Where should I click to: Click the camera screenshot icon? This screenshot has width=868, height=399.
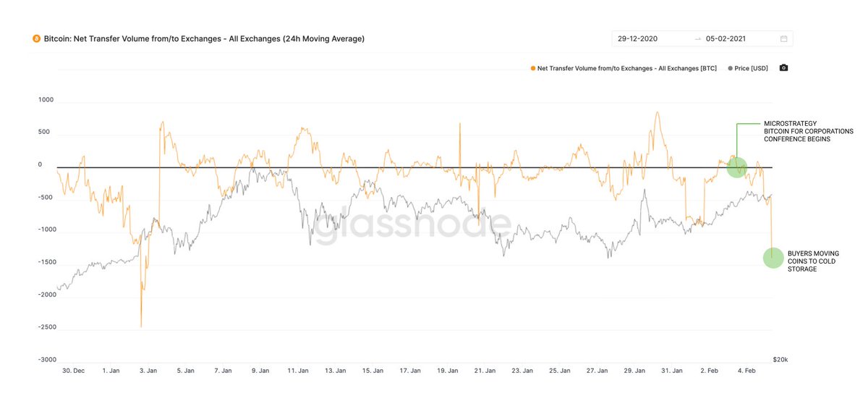click(783, 68)
